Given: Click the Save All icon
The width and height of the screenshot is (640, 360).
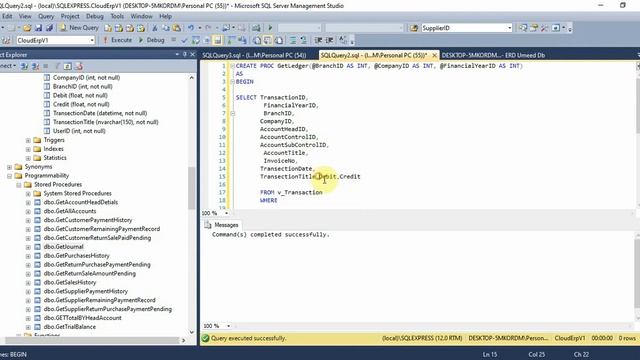Looking at the screenshot, I should (x=49, y=28).
